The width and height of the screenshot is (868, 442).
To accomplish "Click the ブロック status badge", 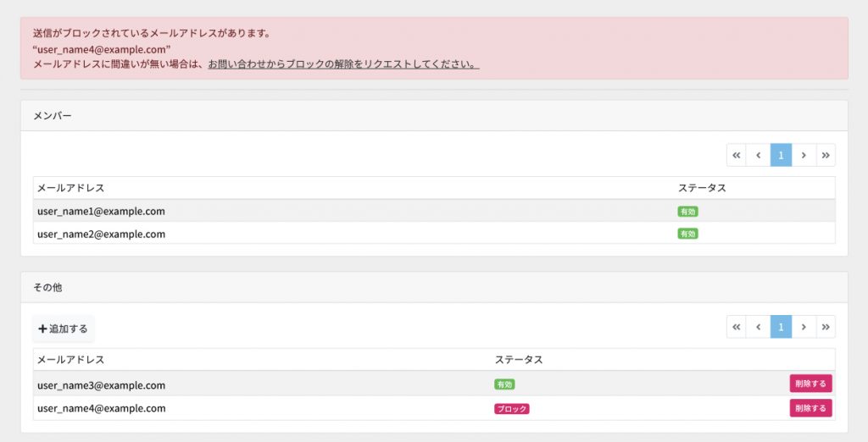I will 511,409.
